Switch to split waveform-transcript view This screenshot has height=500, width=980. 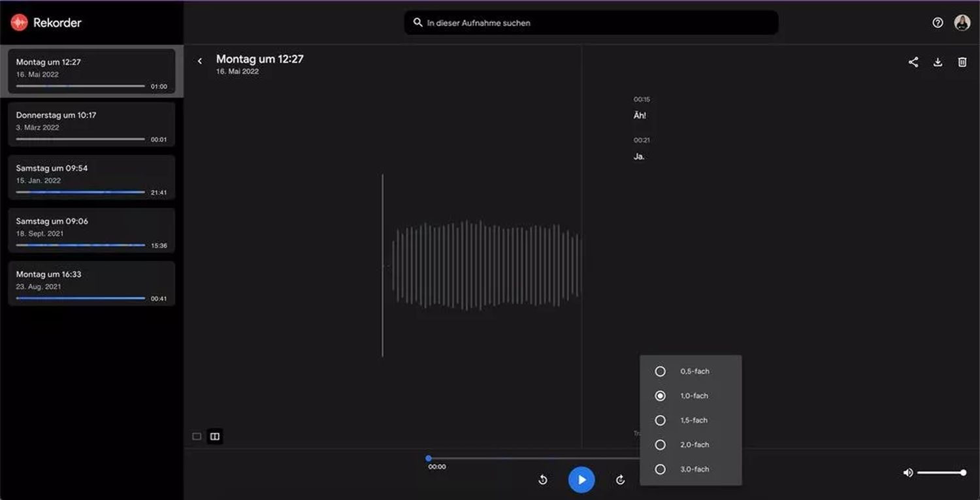(215, 437)
